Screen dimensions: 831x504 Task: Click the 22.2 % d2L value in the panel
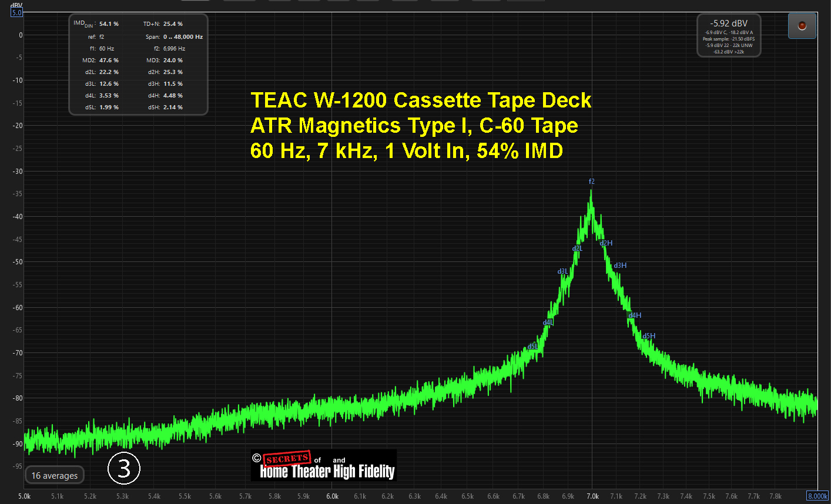(109, 72)
